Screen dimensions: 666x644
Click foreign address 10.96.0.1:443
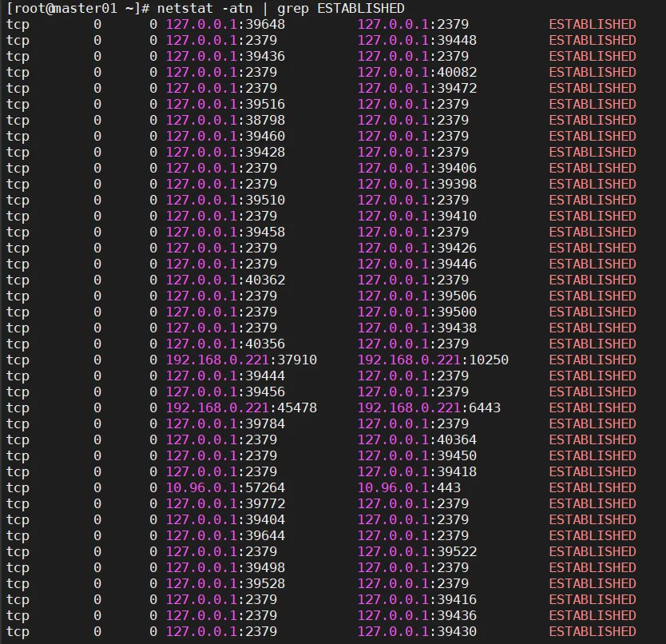click(x=409, y=488)
